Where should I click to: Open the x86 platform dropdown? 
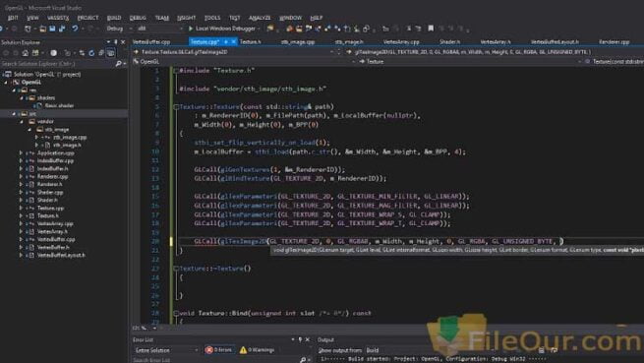160,29
